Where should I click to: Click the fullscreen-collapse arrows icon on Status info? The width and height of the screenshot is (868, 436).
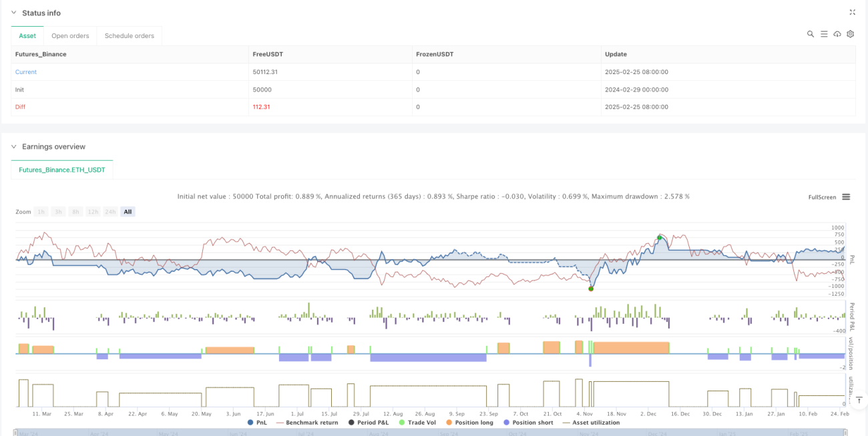(852, 12)
